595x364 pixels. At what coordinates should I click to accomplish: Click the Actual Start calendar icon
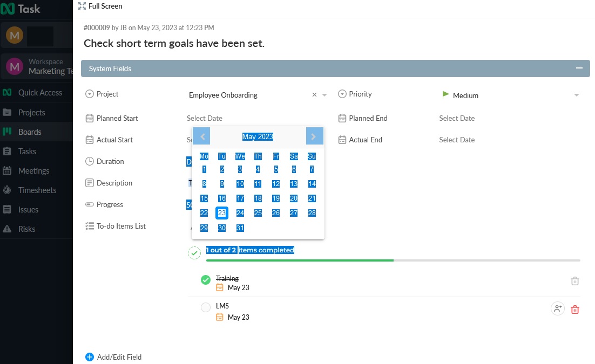coord(90,140)
